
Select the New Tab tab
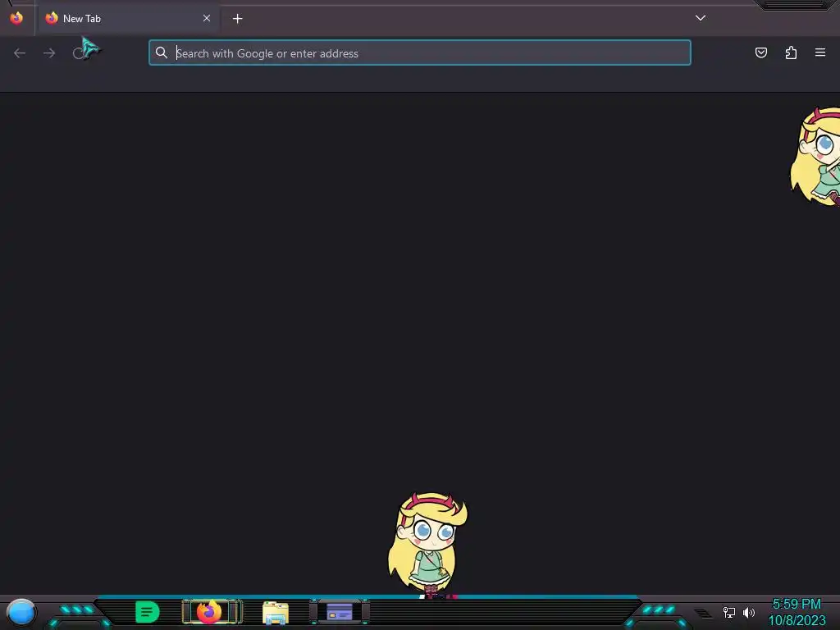pos(127,19)
